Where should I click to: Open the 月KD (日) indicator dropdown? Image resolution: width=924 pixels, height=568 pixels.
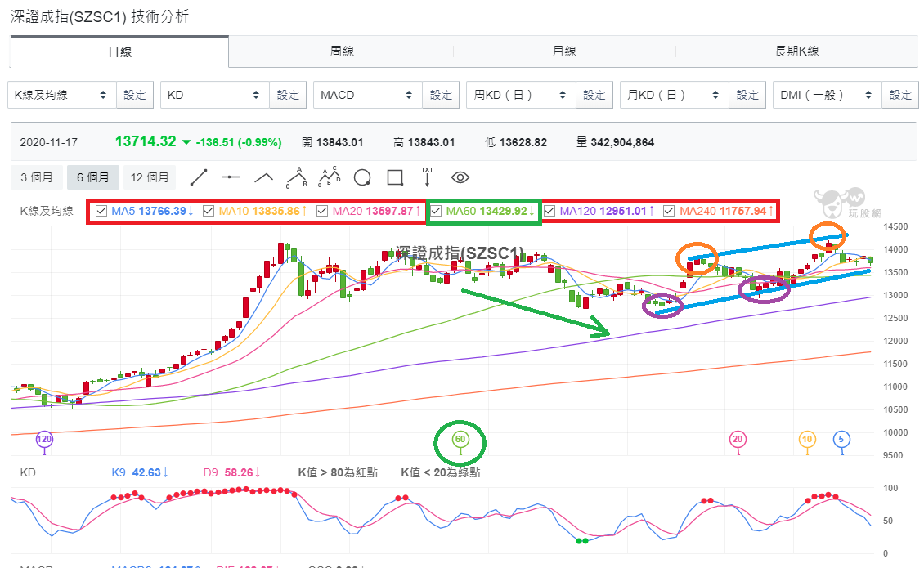tap(675, 95)
